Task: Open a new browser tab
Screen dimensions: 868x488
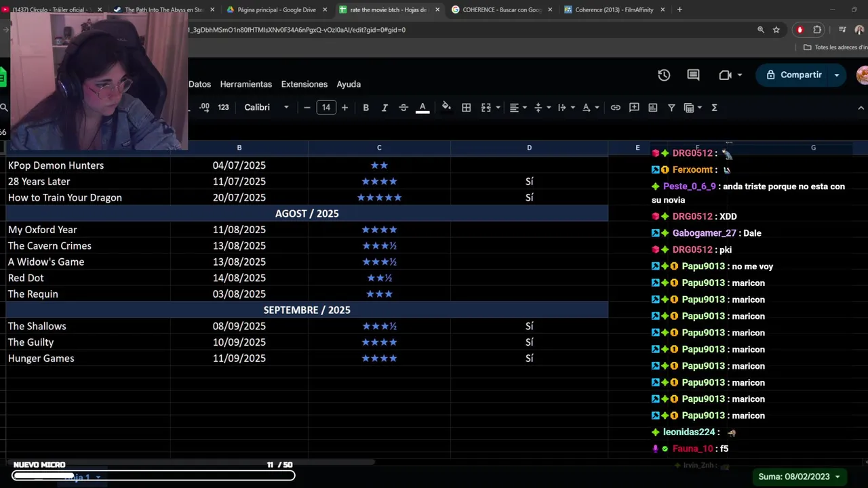Action: [679, 9]
